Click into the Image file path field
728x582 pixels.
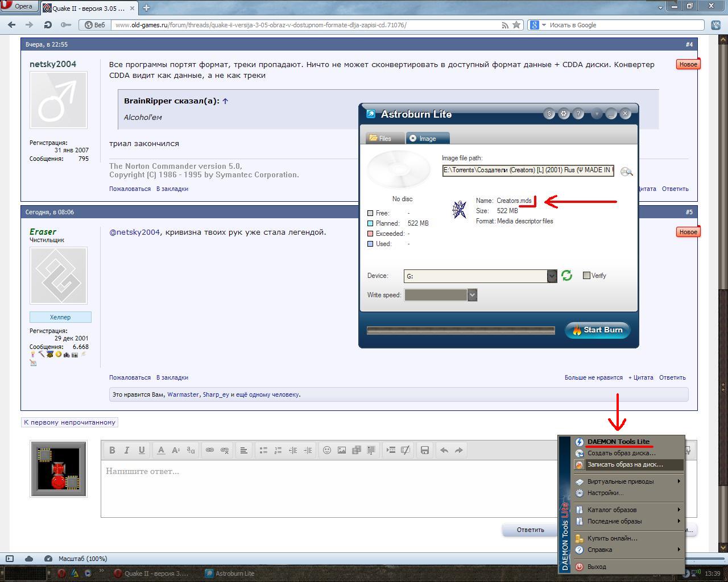(528, 171)
